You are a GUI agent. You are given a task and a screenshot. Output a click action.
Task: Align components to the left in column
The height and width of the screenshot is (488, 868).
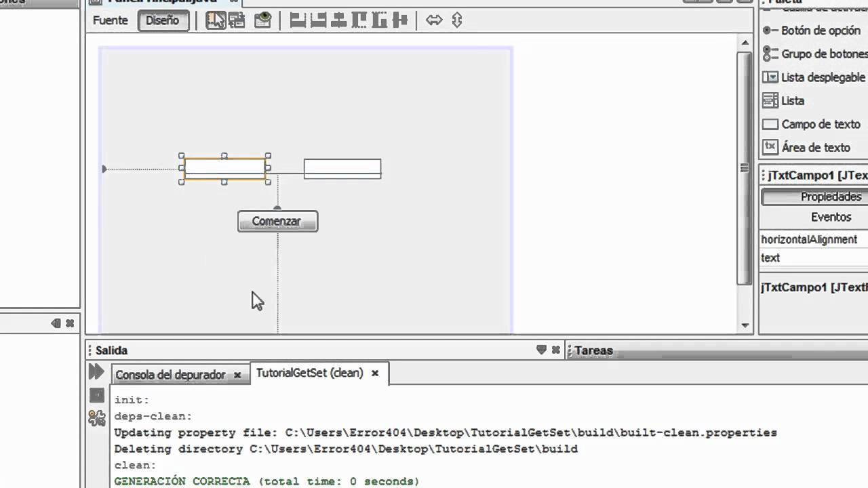298,20
